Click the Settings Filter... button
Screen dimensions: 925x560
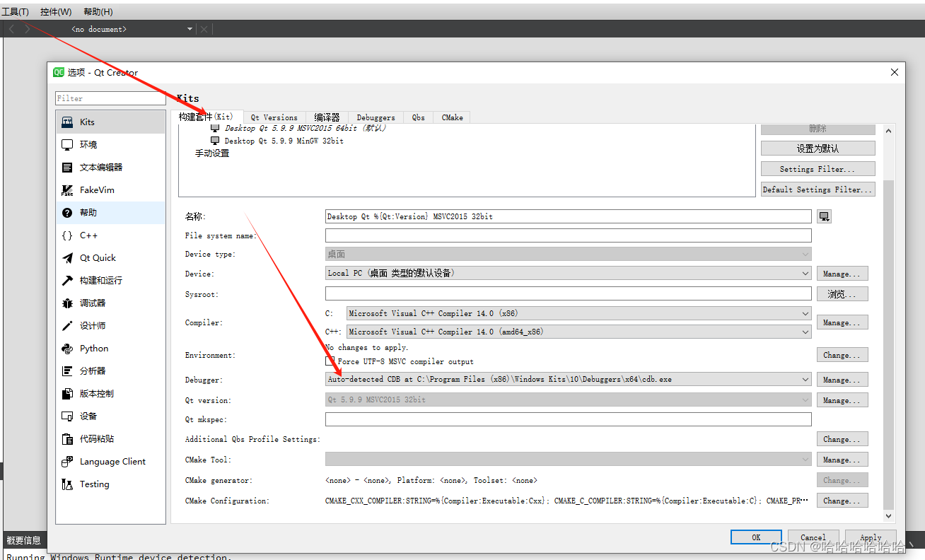click(818, 169)
